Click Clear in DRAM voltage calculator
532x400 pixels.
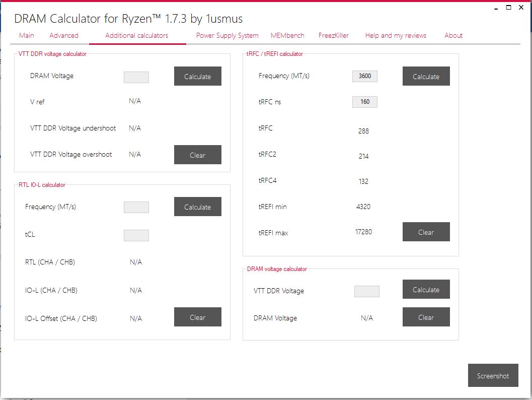[x=426, y=317]
